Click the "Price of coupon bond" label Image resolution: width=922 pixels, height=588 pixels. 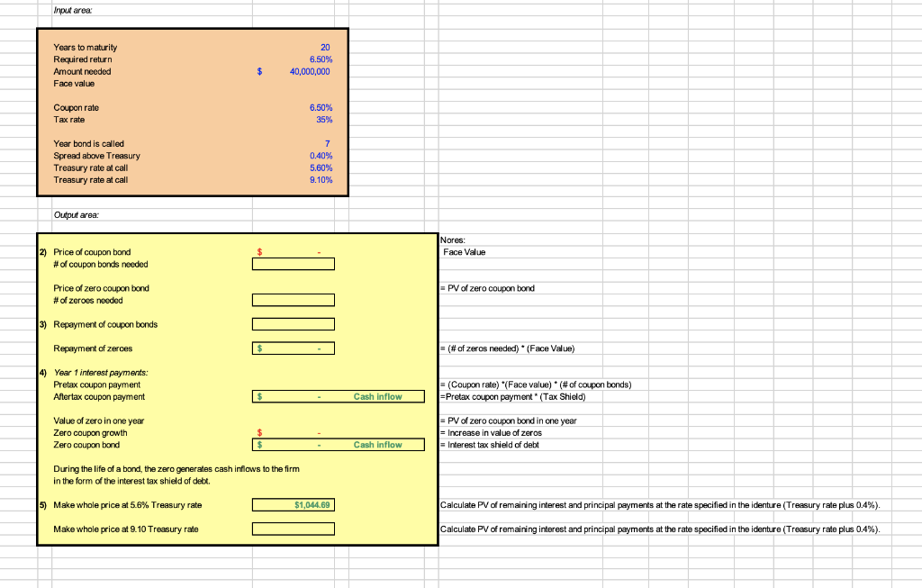92,252
